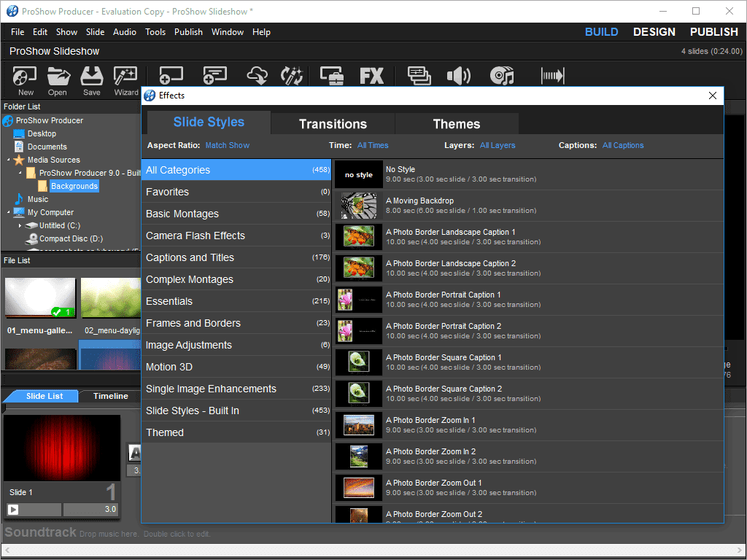Screen dimensions: 747x560
Task: Click the add blank slide icon
Action: (x=171, y=76)
